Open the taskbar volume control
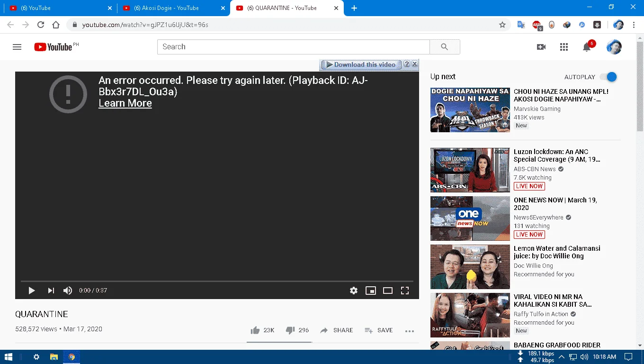 (584, 357)
